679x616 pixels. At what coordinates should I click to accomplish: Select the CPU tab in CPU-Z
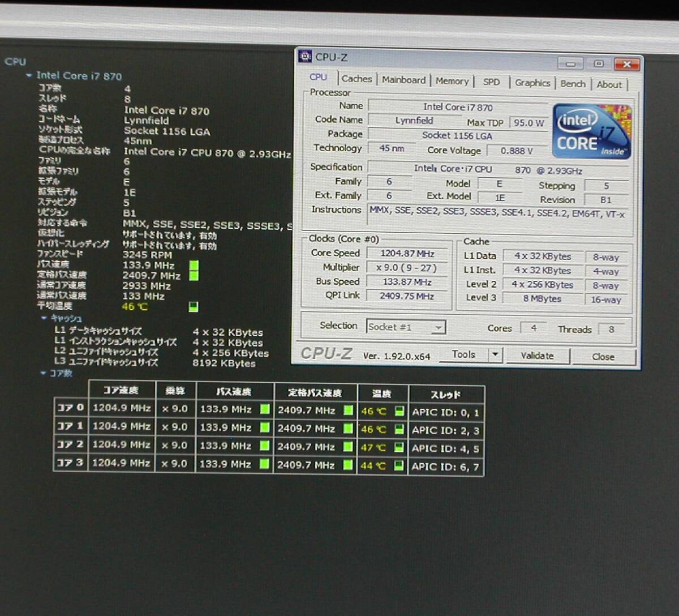[319, 78]
